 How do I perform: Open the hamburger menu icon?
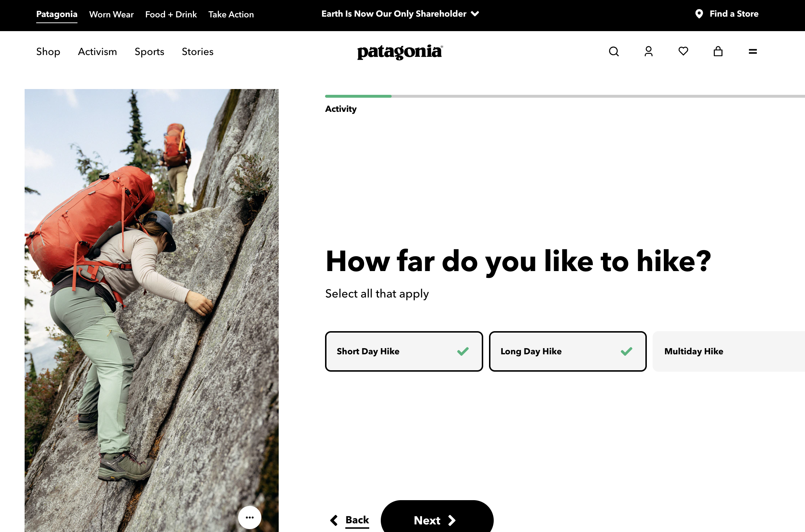[x=753, y=51]
